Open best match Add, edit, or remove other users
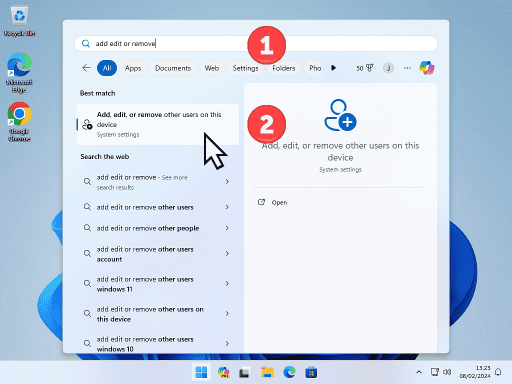This screenshot has width=512, height=384. point(158,124)
